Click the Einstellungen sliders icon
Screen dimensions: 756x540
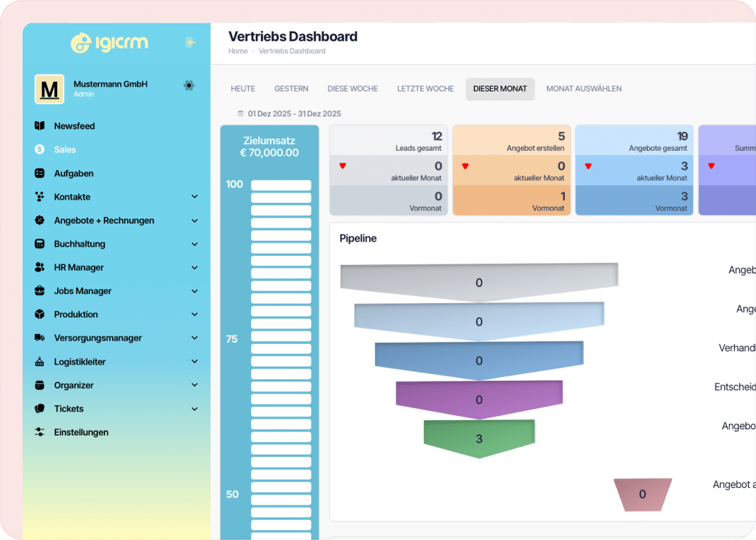39,432
